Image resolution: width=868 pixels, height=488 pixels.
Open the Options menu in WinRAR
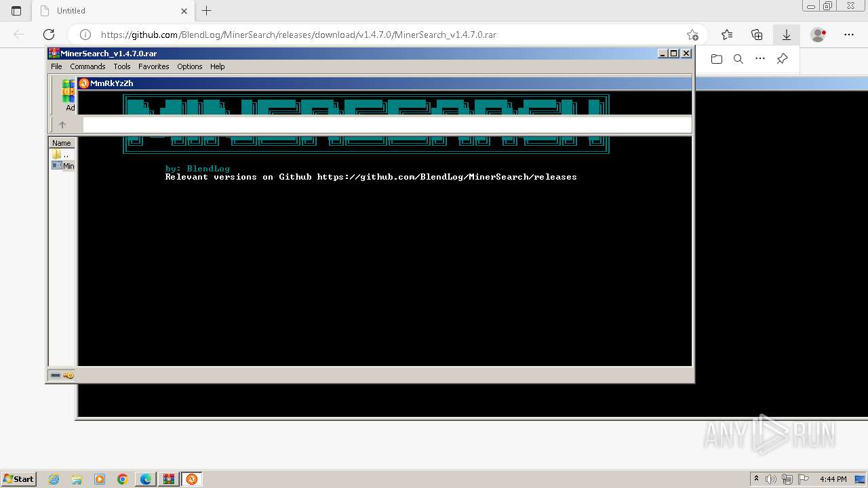(x=190, y=66)
